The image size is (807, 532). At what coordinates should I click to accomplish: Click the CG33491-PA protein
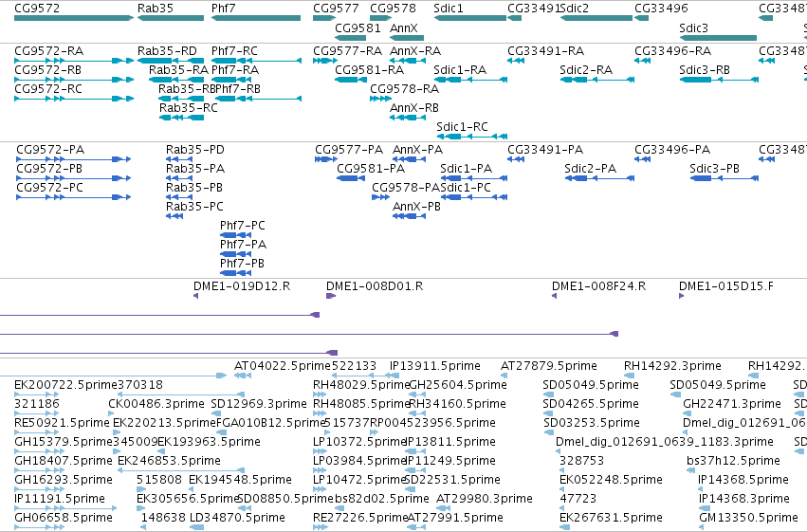(x=516, y=159)
